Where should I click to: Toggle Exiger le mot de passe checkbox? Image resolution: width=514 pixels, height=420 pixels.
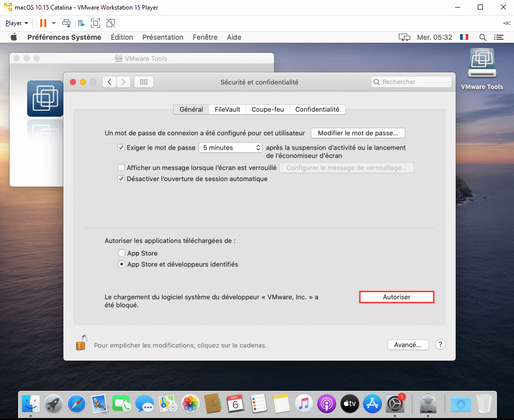(121, 147)
